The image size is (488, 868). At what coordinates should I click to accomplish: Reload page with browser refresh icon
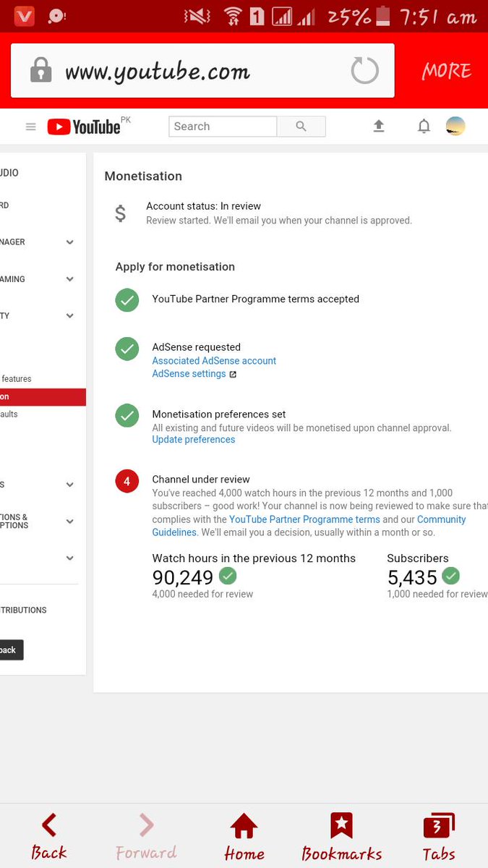coord(364,71)
